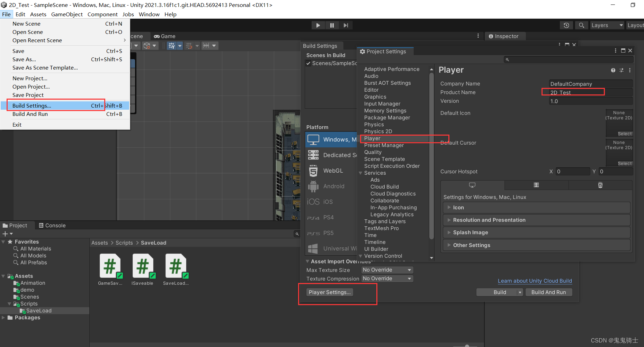Click the Build button
Viewport: 644px width, 347px height.
coord(497,292)
